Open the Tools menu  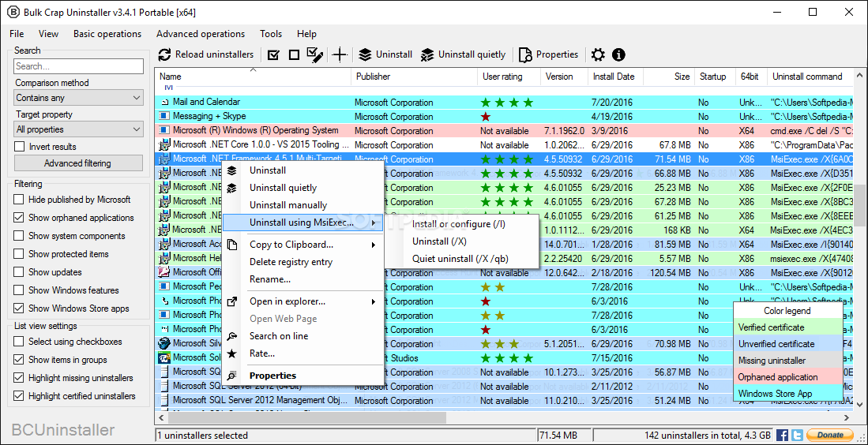[271, 34]
